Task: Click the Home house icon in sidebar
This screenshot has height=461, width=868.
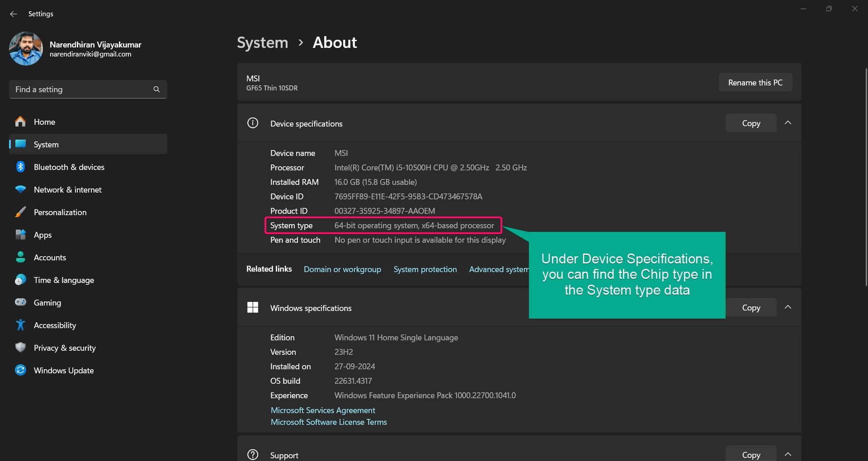Action: click(x=20, y=122)
